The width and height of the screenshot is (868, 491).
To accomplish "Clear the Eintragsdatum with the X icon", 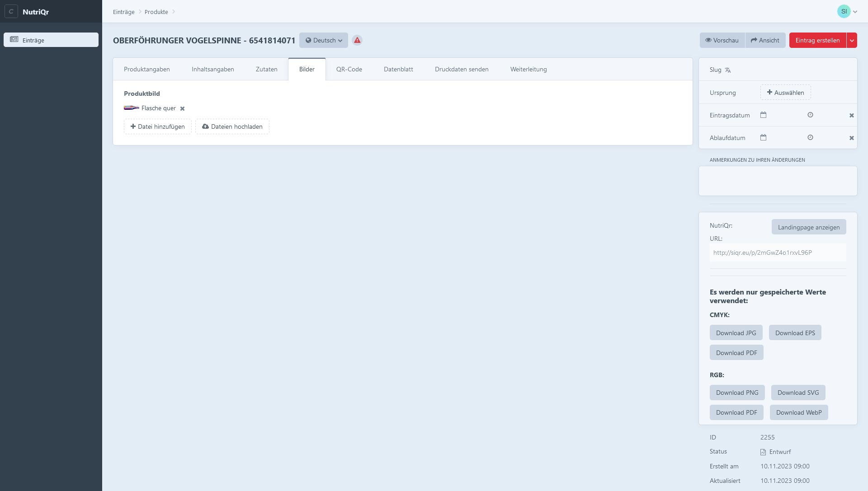I will (x=851, y=115).
